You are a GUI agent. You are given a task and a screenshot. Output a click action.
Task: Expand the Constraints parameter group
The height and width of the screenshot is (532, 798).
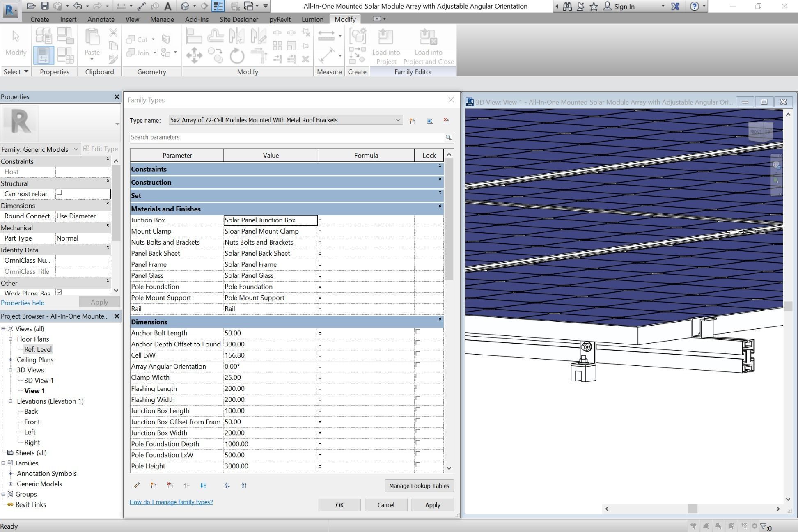440,166
